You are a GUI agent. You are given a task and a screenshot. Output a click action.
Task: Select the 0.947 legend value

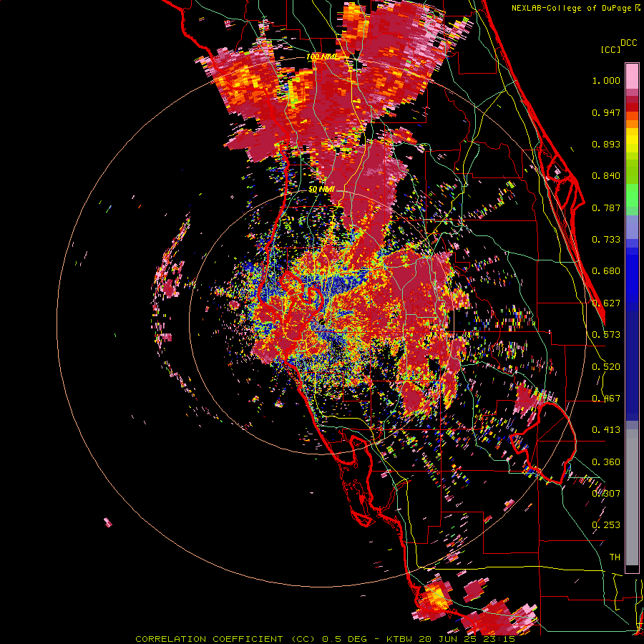pyautogui.click(x=606, y=113)
